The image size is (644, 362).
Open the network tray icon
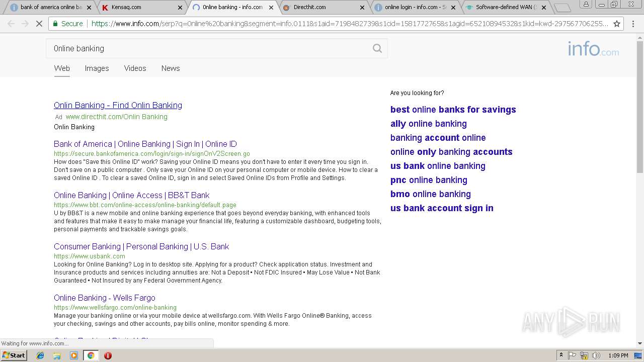click(584, 355)
